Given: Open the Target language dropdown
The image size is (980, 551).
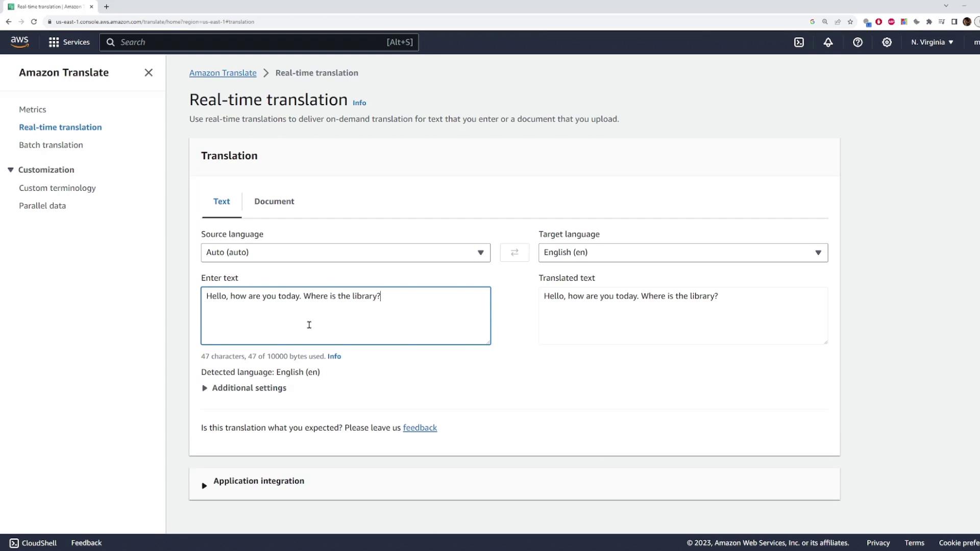Looking at the screenshot, I should click(x=683, y=253).
